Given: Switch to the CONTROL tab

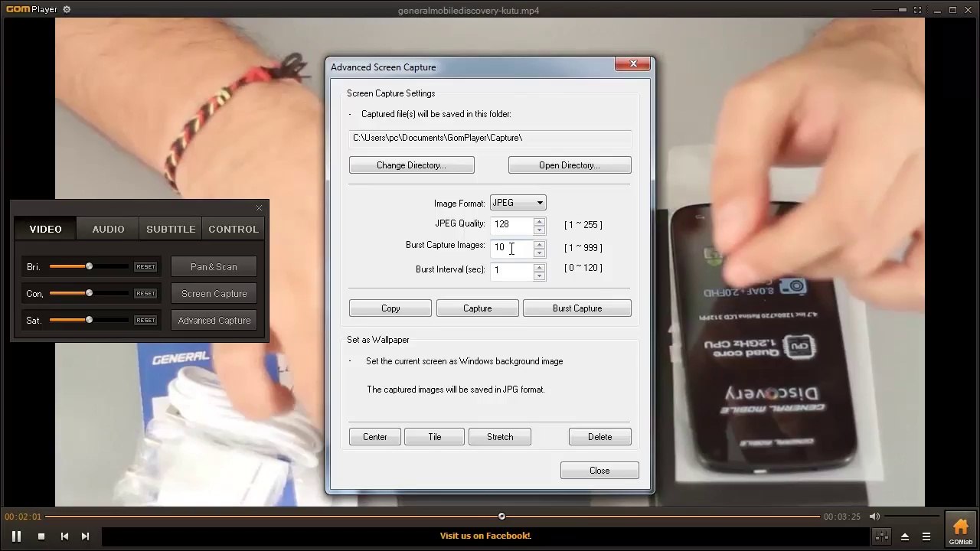Looking at the screenshot, I should [234, 229].
